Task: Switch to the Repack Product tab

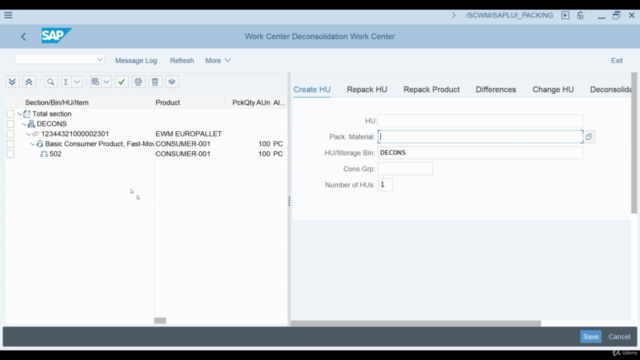Action: pos(431,89)
